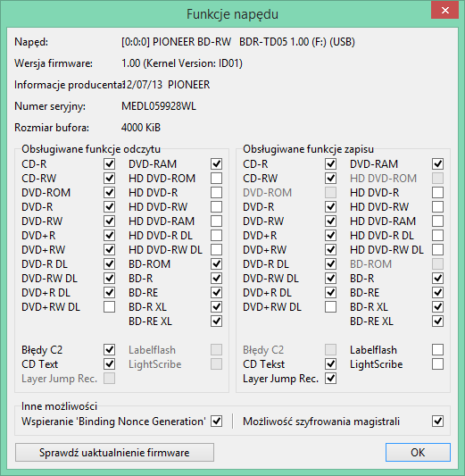The image size is (465, 476).
Task: Toggle DVD-R checkbox in write functions
Action: (330, 206)
